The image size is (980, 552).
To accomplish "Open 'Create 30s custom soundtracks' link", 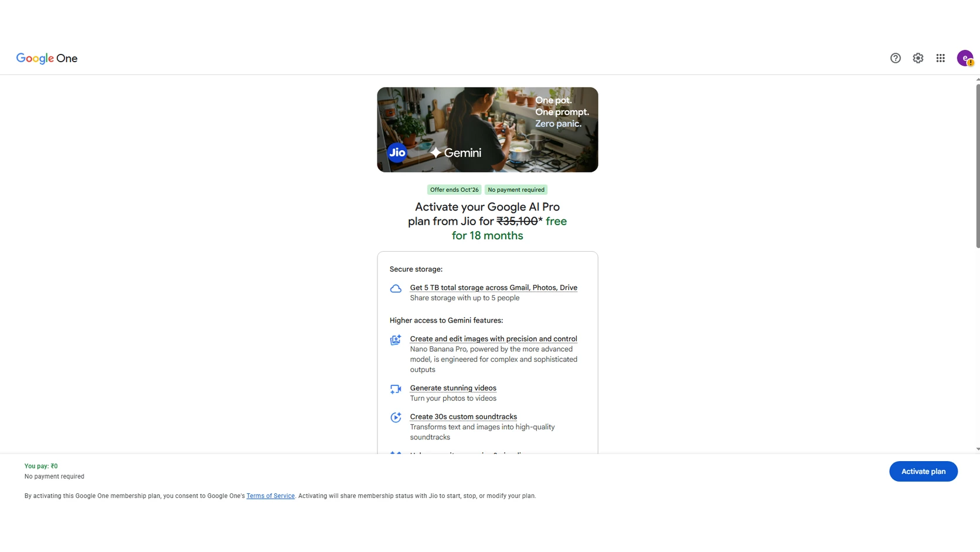I will [x=463, y=416].
